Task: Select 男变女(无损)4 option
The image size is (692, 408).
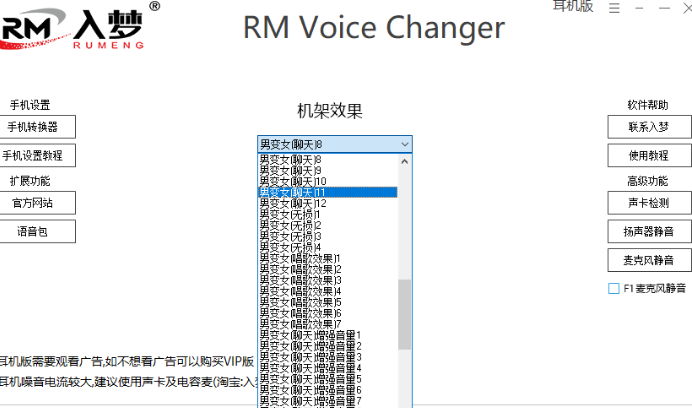Action: [327, 247]
